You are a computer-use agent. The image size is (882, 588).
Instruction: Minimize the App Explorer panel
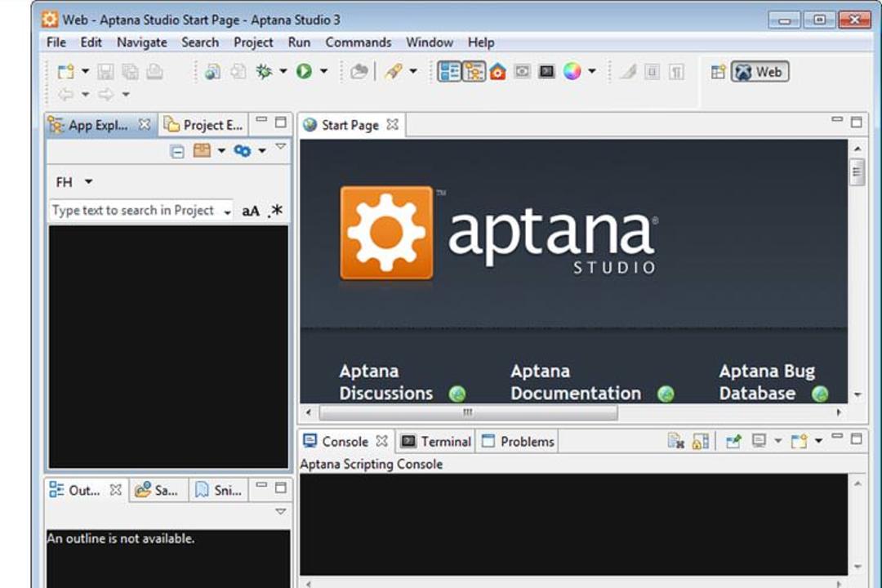pos(261,119)
